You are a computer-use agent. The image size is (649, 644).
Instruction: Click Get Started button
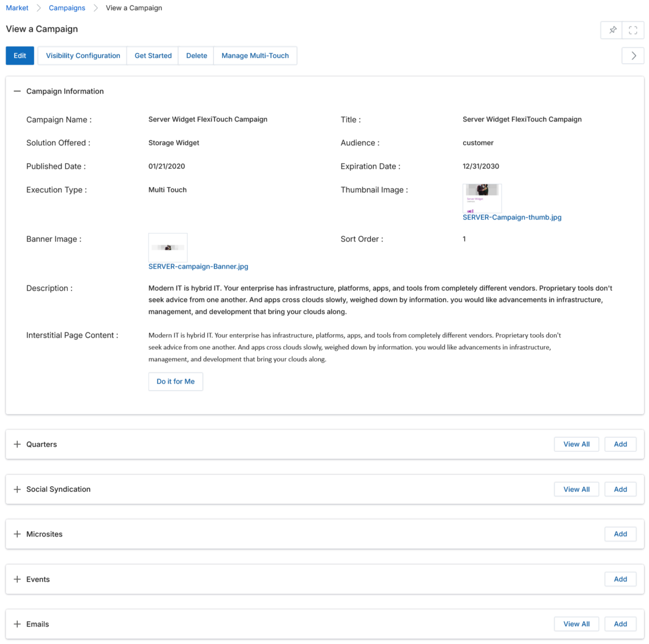click(x=153, y=56)
